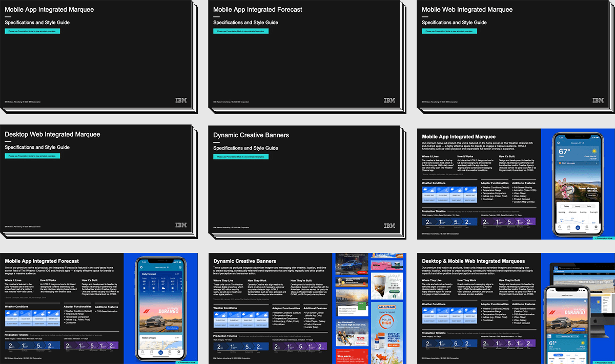Image resolution: width=615 pixels, height=364 pixels.
Task: Click IBM logo on Mobile App Integrated Marquee cover
Action: (180, 101)
